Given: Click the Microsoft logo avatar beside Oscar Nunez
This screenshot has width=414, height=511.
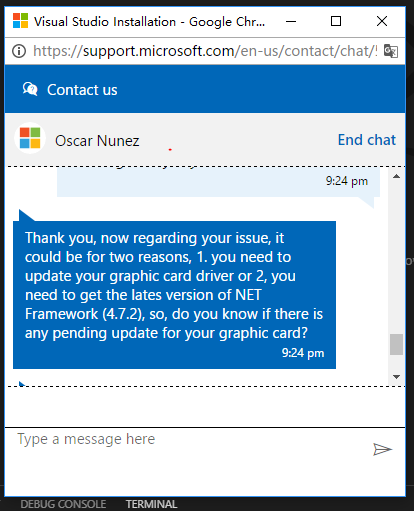Looking at the screenshot, I should tap(30, 138).
